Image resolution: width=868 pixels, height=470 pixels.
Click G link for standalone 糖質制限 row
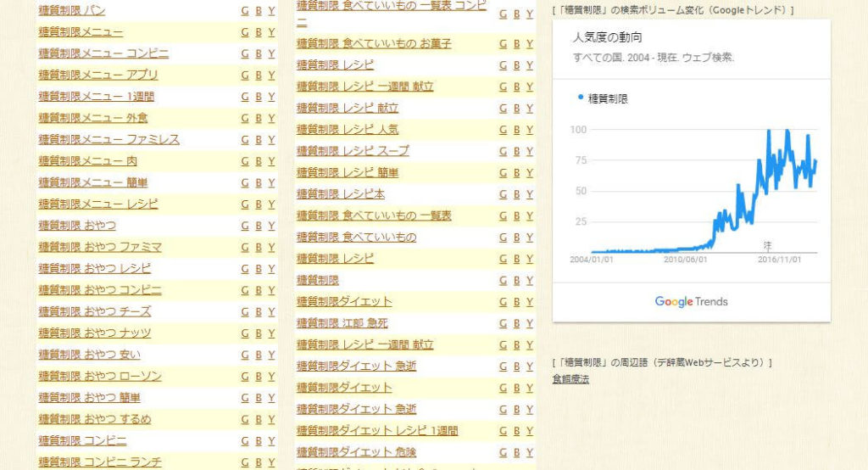pyautogui.click(x=503, y=281)
